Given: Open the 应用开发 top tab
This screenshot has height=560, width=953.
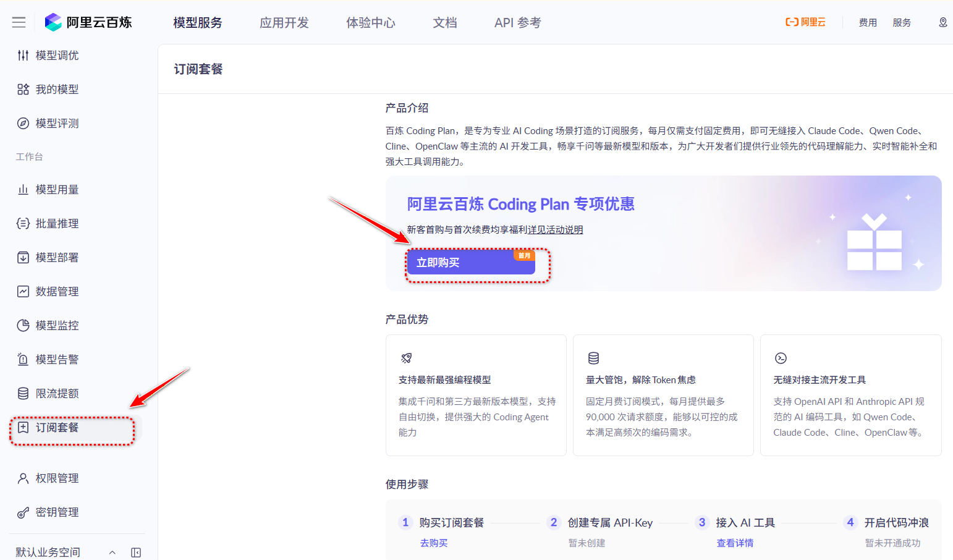Looking at the screenshot, I should point(284,23).
